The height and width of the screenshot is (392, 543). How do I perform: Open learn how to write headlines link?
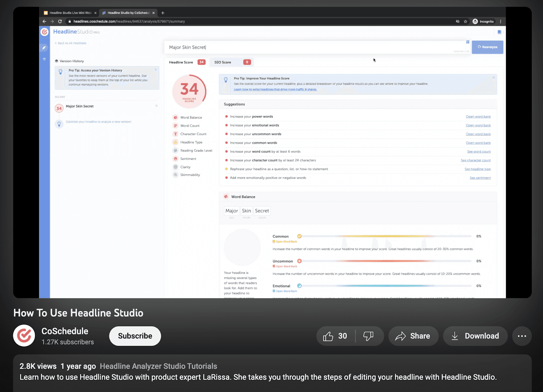(275, 90)
